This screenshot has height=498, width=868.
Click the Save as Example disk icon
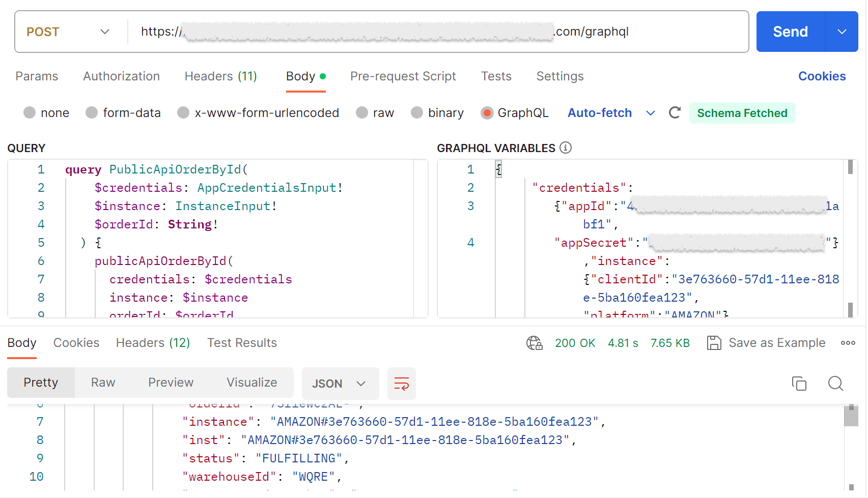[x=714, y=343]
